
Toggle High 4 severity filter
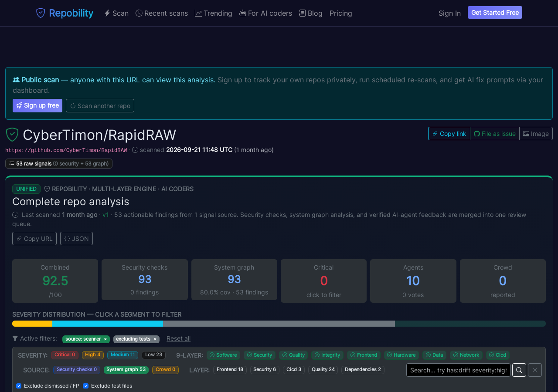(93, 355)
